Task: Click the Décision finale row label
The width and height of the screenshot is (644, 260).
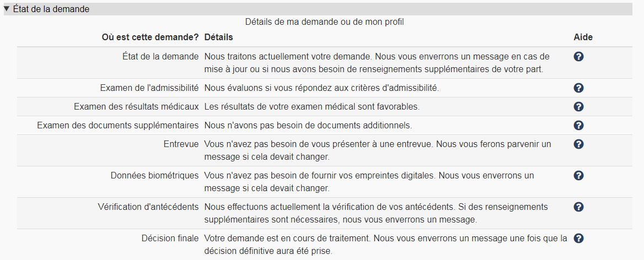Action: pyautogui.click(x=169, y=239)
